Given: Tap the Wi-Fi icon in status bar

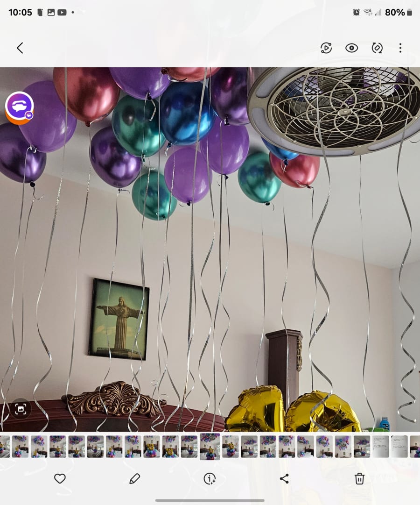Looking at the screenshot, I should (368, 12).
